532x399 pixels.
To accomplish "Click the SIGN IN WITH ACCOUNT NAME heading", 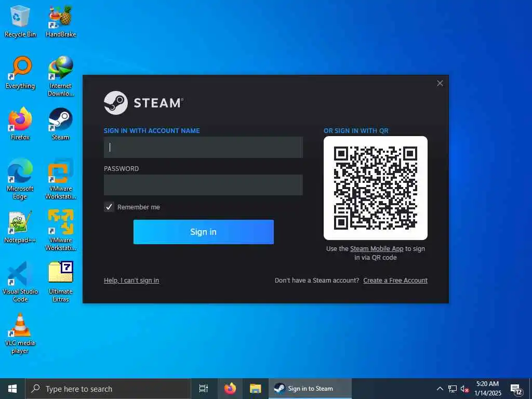I will (x=152, y=130).
